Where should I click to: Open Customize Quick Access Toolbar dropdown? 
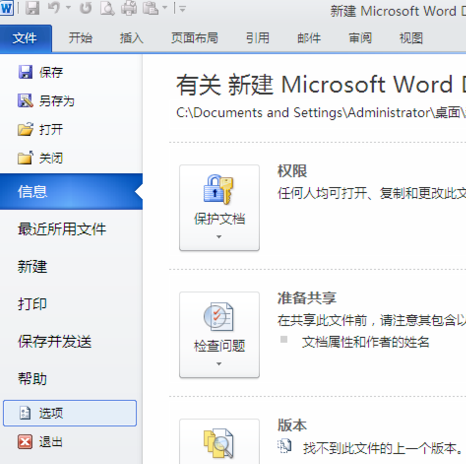[x=182, y=9]
